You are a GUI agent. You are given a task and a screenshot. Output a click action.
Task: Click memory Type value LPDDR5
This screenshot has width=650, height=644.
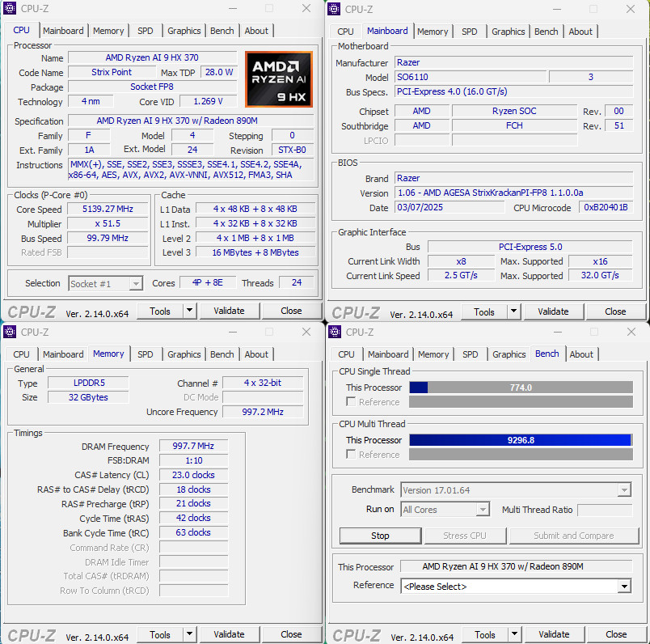tap(88, 383)
